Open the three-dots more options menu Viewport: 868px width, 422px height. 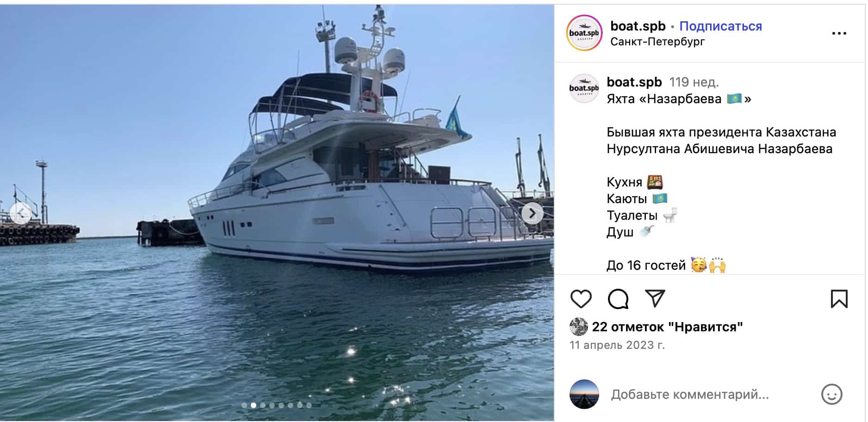pyautogui.click(x=839, y=33)
